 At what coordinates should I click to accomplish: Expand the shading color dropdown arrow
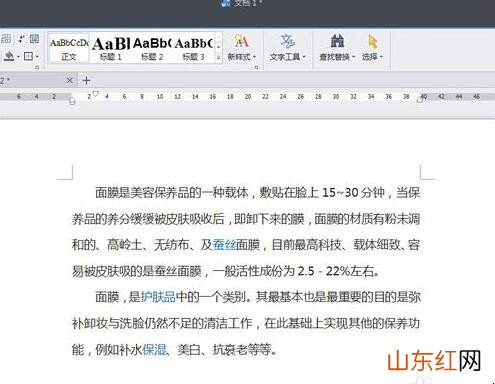pos(18,56)
